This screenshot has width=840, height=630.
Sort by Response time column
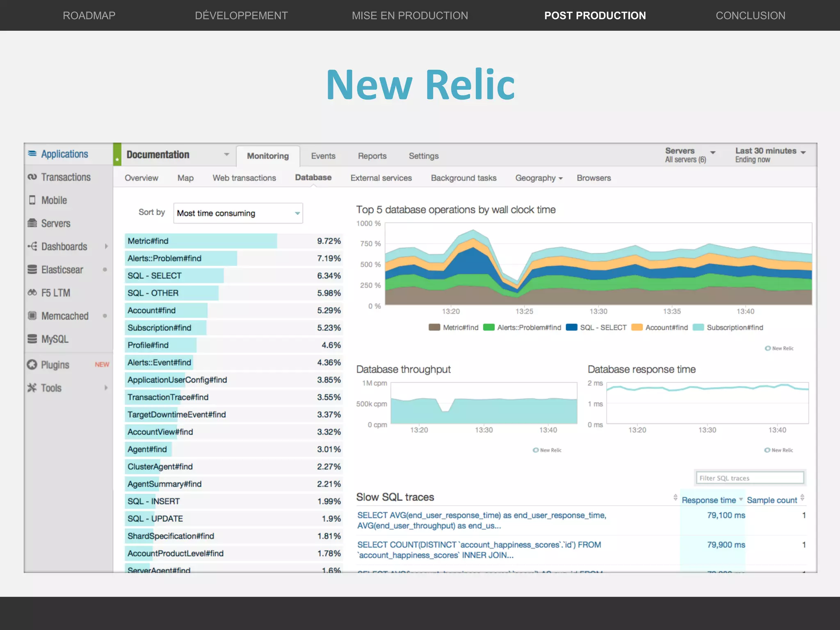709,500
